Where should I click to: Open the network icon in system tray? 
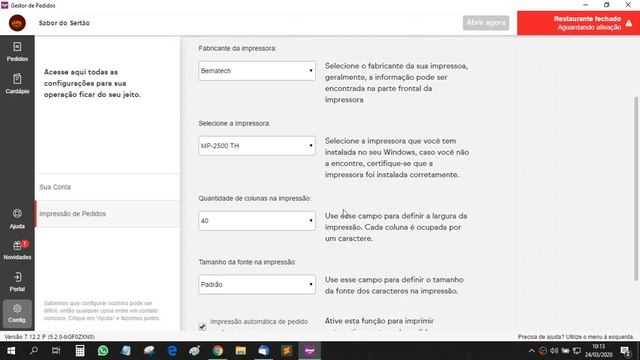[x=577, y=351]
